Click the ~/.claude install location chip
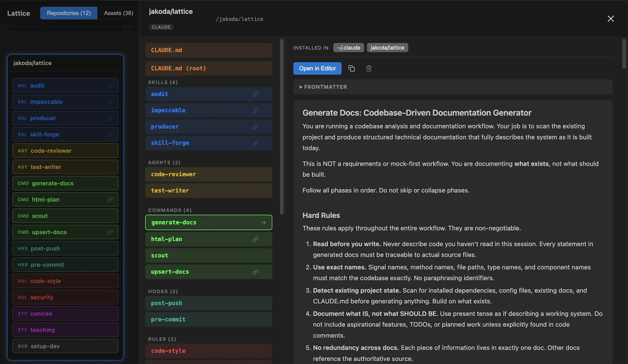 (x=349, y=48)
